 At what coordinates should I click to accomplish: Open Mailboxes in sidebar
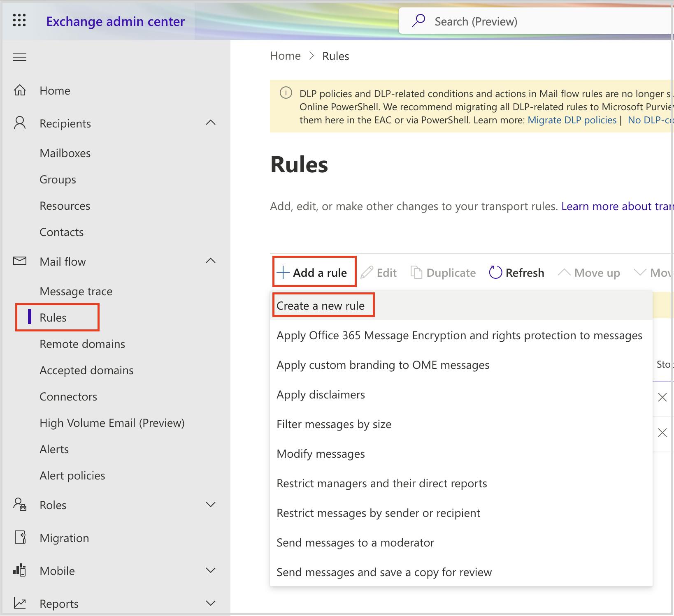pyautogui.click(x=65, y=153)
